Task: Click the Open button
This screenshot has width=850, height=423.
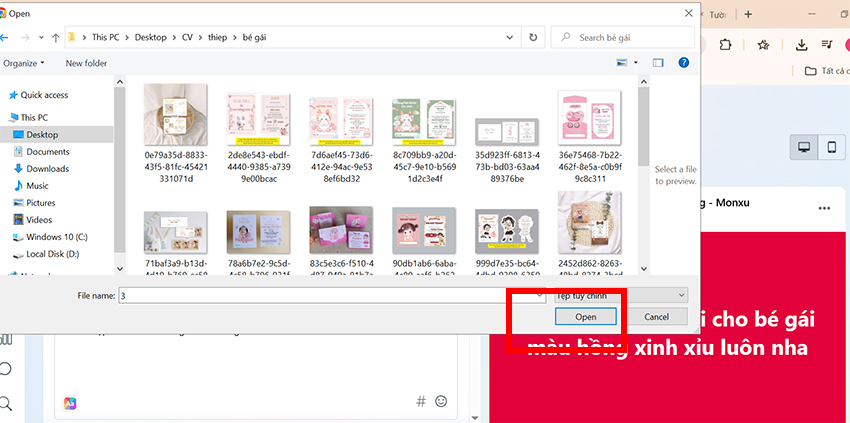Action: tap(585, 317)
